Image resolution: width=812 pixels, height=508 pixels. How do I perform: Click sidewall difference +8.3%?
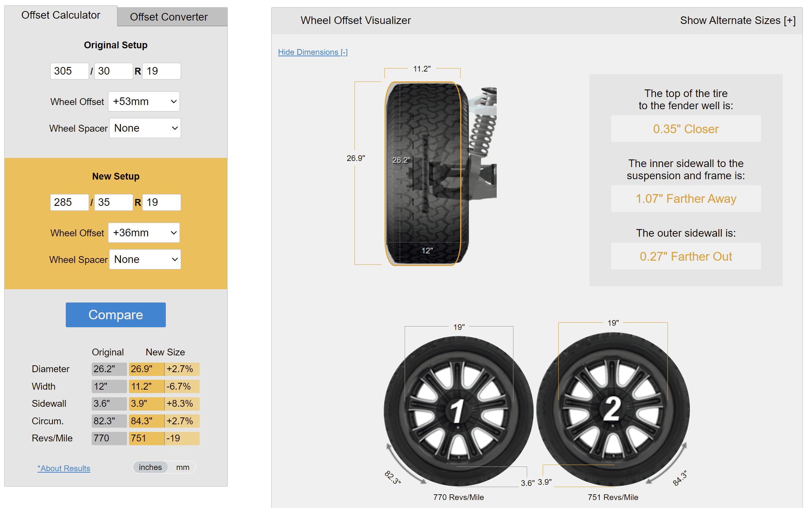(182, 404)
